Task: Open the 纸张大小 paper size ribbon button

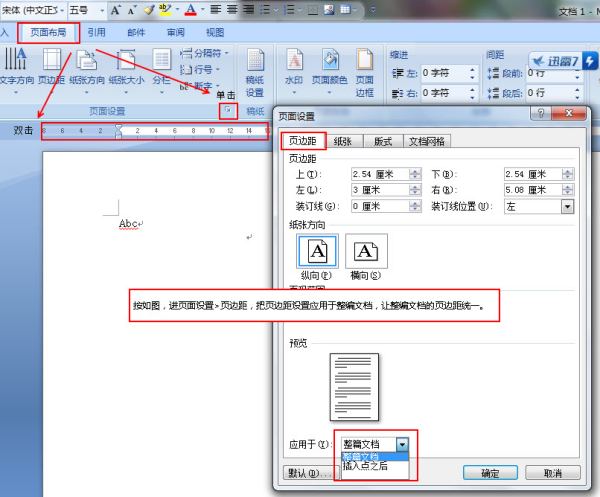Action: coord(127,69)
